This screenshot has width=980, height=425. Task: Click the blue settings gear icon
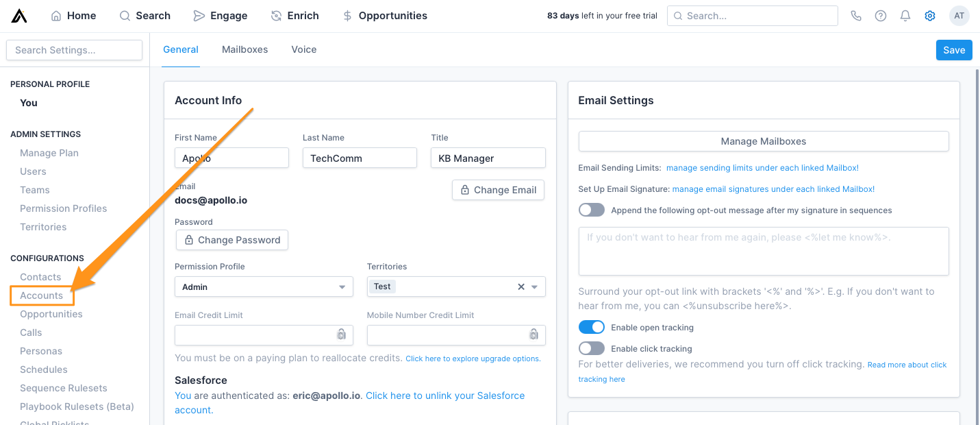coord(929,15)
